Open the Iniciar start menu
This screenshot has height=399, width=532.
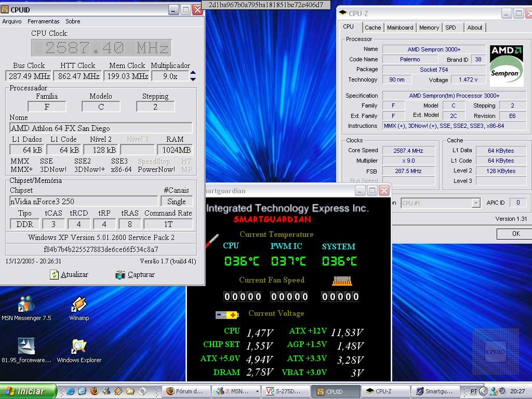click(29, 391)
